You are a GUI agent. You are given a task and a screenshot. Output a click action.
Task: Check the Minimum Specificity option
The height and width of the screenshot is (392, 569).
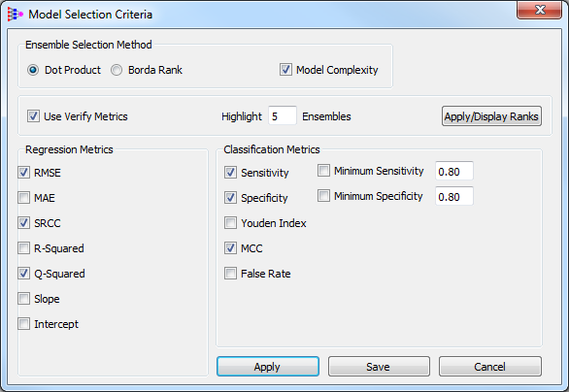click(x=323, y=196)
